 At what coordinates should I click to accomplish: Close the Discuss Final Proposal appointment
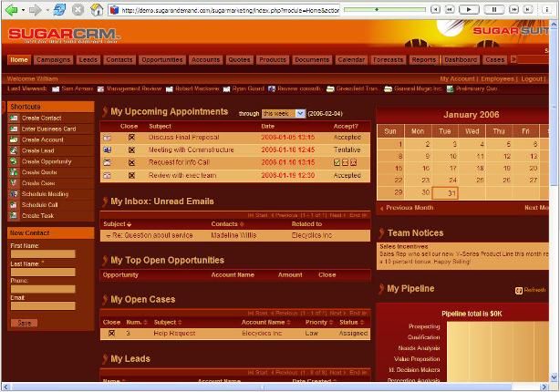pos(131,137)
